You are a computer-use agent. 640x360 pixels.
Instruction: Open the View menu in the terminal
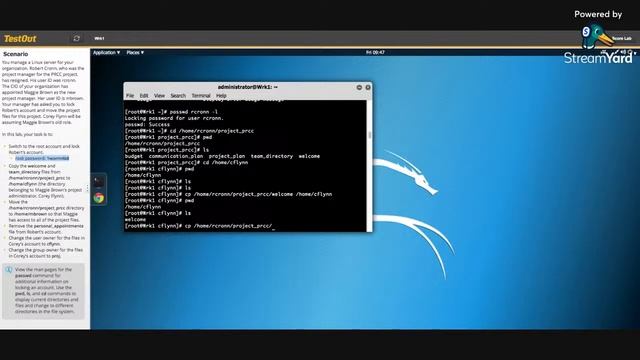click(159, 96)
